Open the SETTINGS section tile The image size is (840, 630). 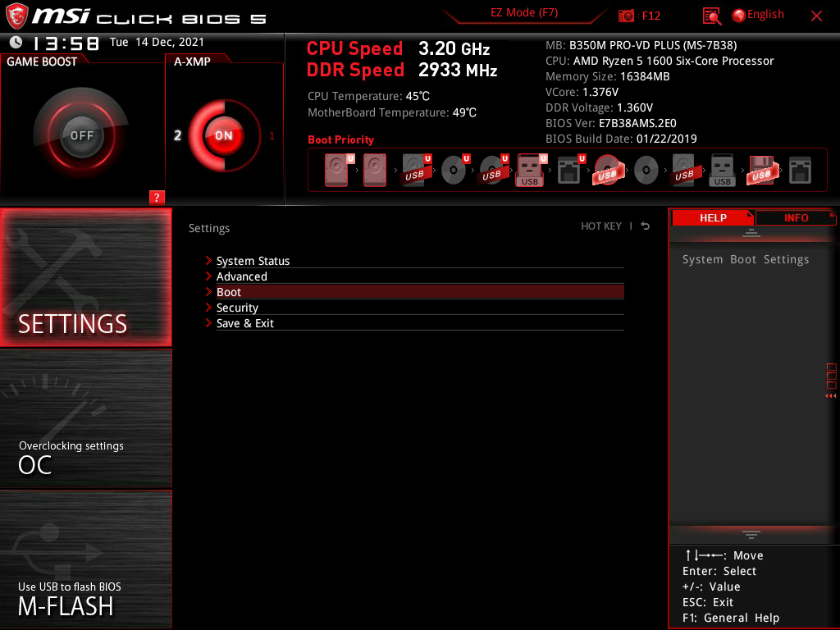[x=85, y=277]
